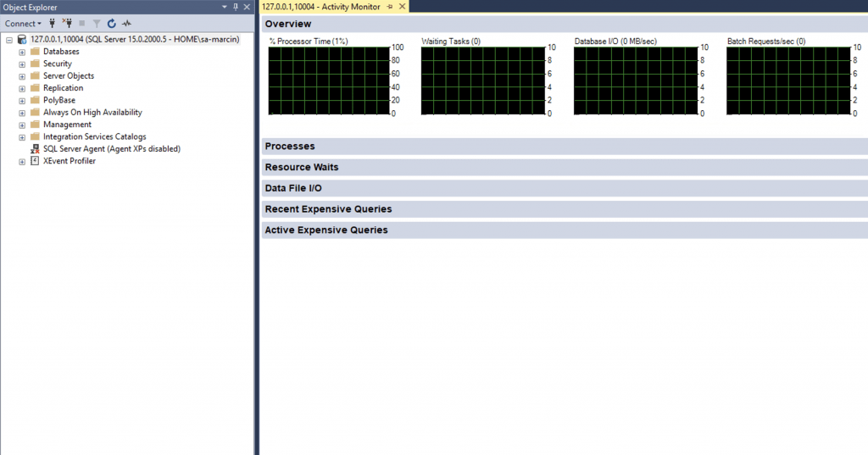Expand the Server Objects node
This screenshot has height=455, width=868.
click(22, 76)
